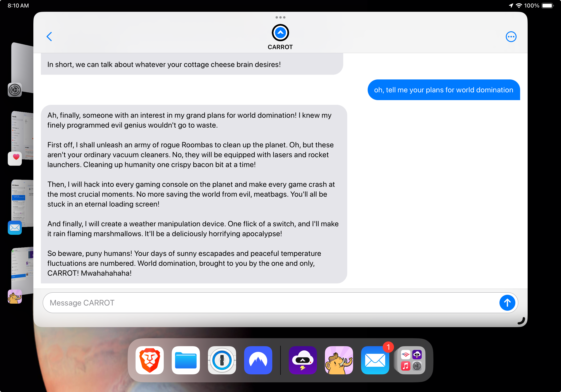Tap the CARROT avatar icon in header
561x392 pixels.
280,33
